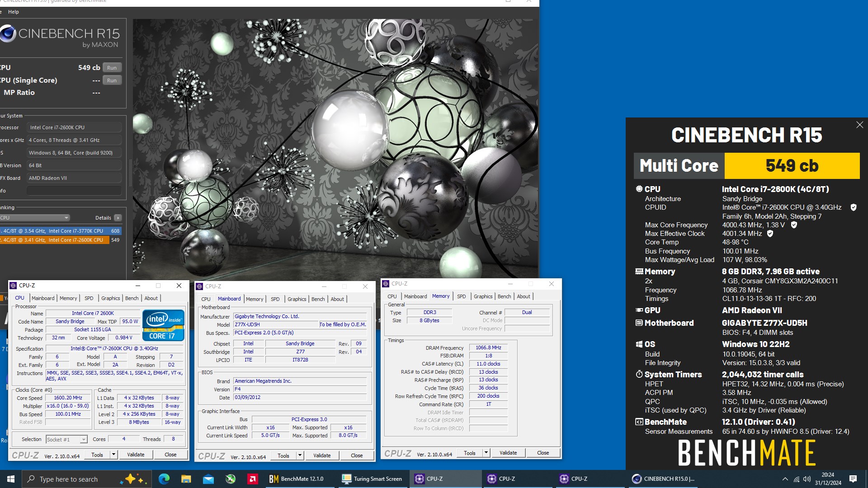This screenshot has width=868, height=488.
Task: Click Close button in the CPU window
Action: click(170, 455)
